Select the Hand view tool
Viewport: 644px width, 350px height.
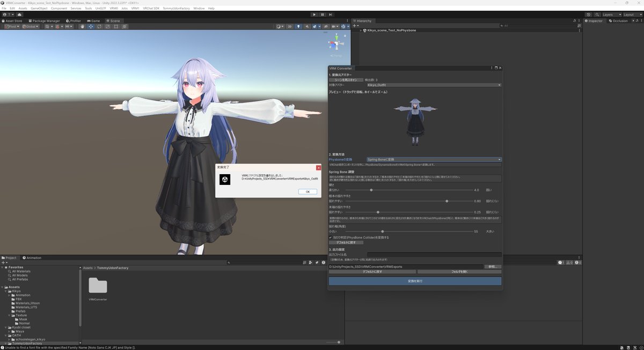click(83, 26)
